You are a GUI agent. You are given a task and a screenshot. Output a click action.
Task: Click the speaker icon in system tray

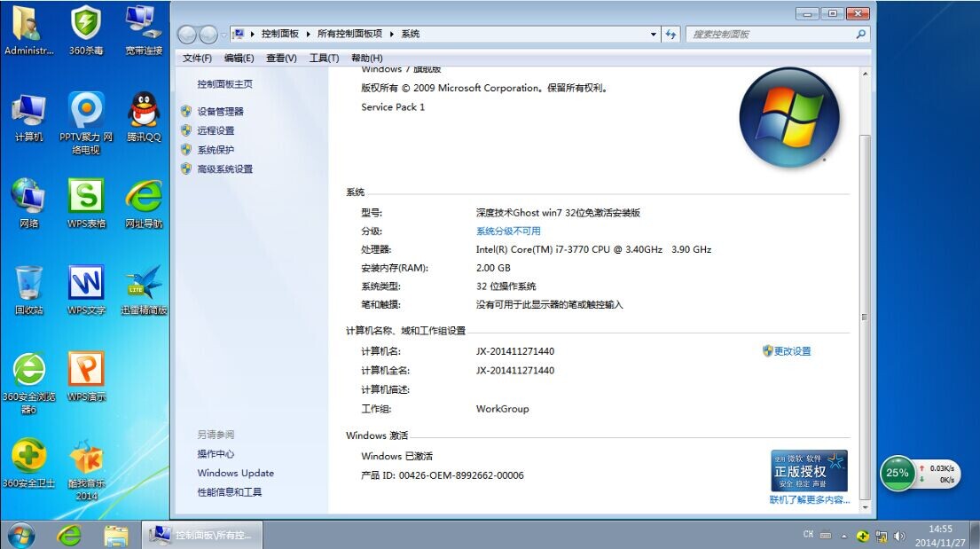(x=899, y=536)
